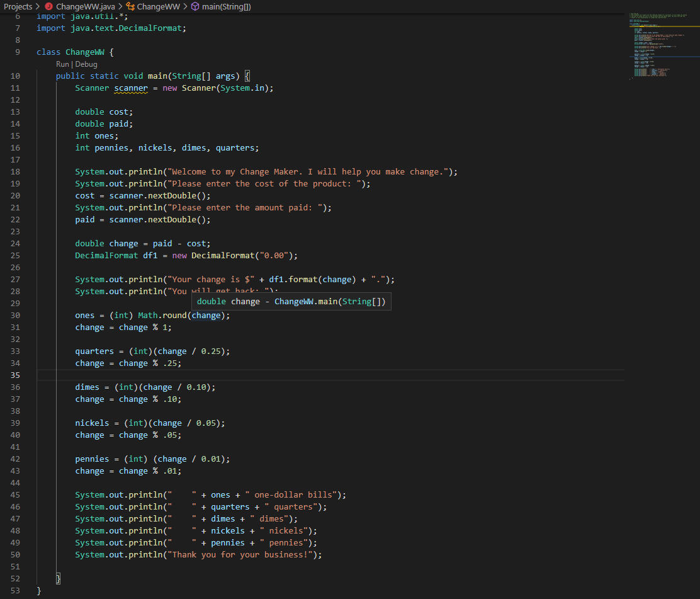Click 'change = change % .10;' line
Image resolution: width=700 pixels, height=599 pixels.
(128, 399)
